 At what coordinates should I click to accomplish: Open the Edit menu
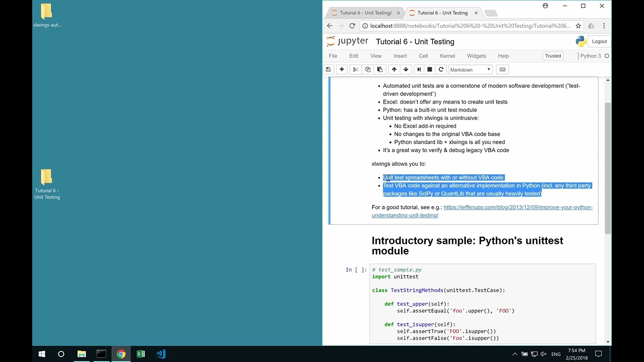coord(354,56)
